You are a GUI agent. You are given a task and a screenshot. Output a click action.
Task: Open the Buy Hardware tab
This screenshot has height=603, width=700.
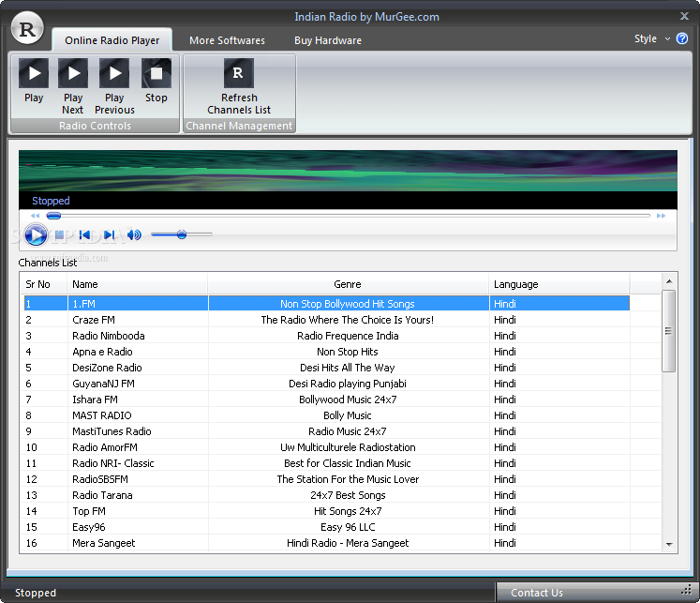tap(328, 40)
